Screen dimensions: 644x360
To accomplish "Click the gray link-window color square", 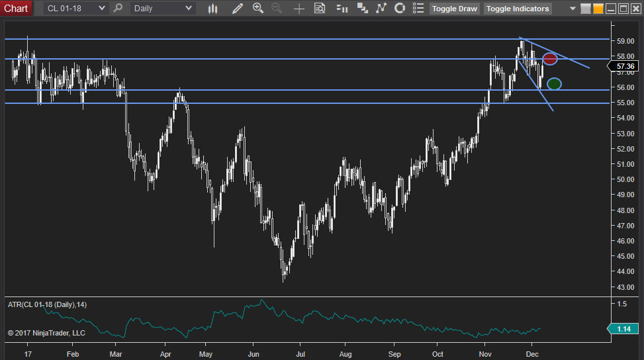I will coord(586,8).
